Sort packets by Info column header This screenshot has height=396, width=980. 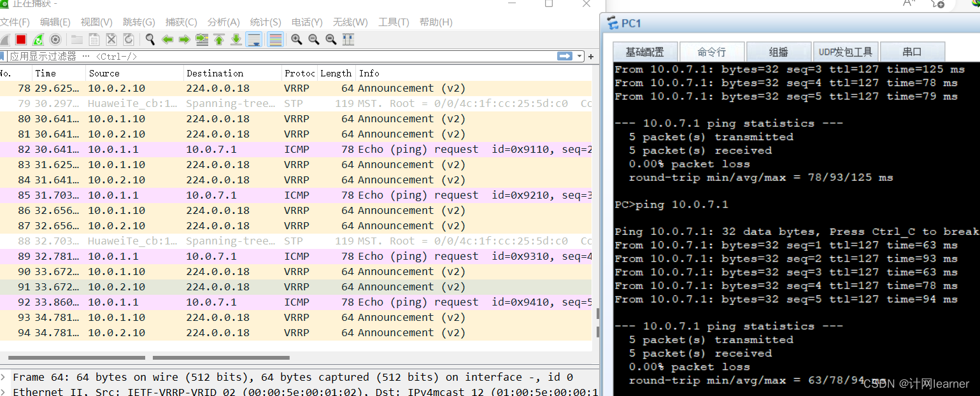click(473, 73)
